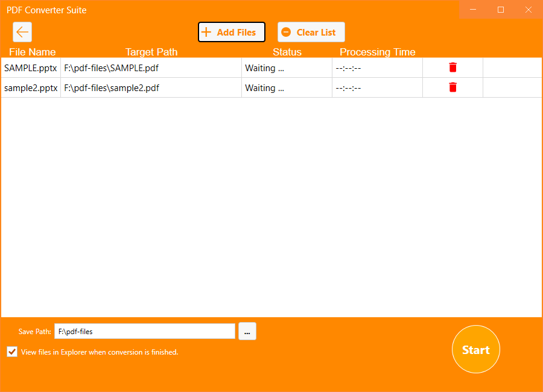Click the Waiting status for sample2.pptx
The image size is (543, 392).
pyautogui.click(x=264, y=87)
